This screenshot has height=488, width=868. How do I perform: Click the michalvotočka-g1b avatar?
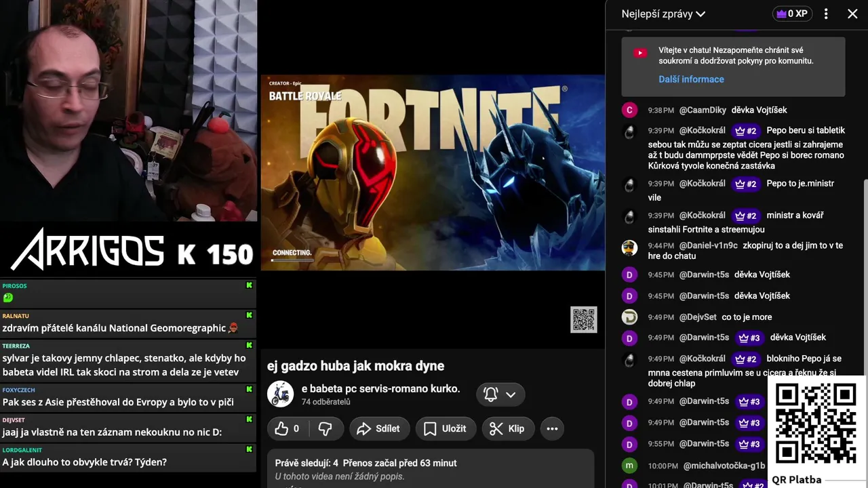coord(629,466)
